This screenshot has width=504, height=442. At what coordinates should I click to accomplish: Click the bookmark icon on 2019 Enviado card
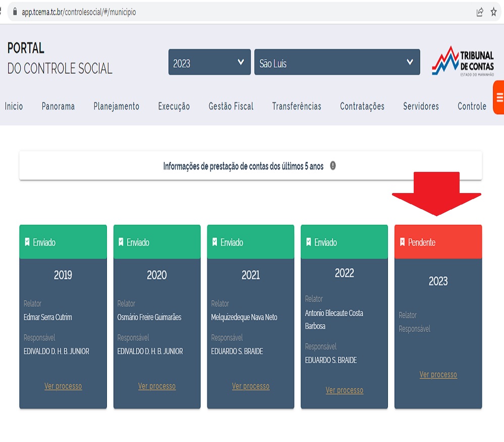tap(27, 242)
